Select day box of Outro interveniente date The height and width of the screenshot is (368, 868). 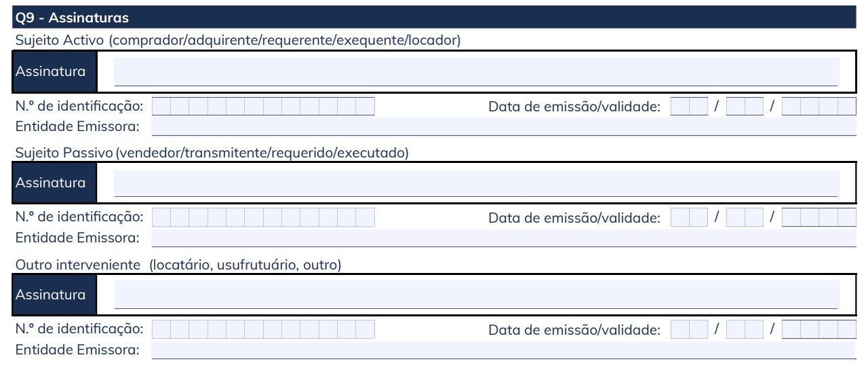coord(689,329)
